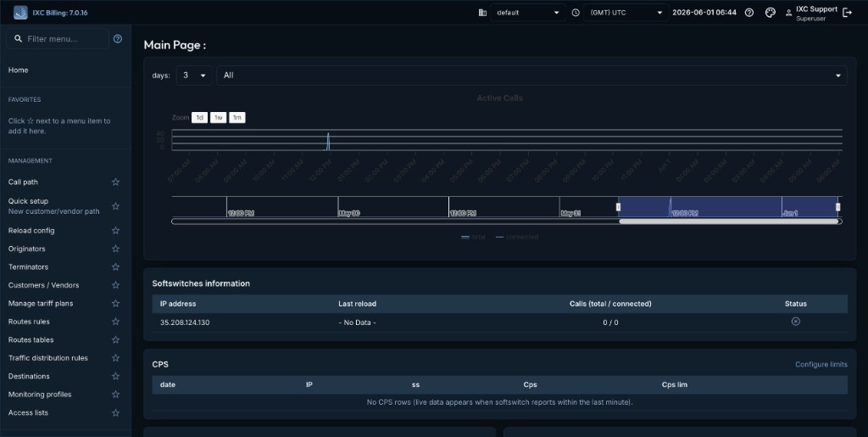Click the IXC Billing logo icon
Viewport: 868px width, 437px height.
pyautogui.click(x=20, y=12)
